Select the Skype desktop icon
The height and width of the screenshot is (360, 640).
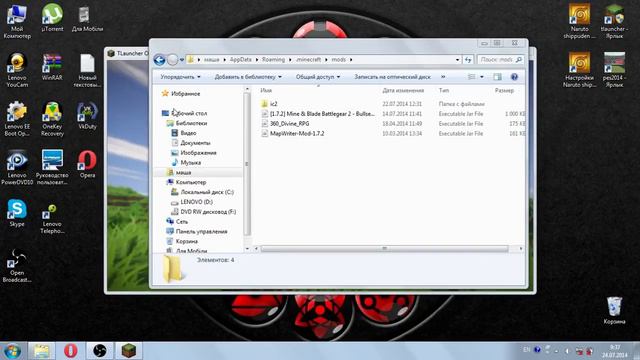pyautogui.click(x=17, y=213)
